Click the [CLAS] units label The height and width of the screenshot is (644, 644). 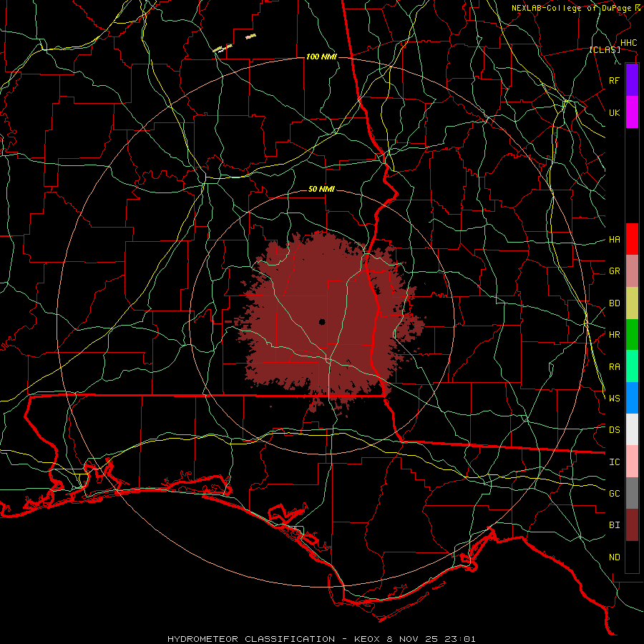pyautogui.click(x=605, y=50)
